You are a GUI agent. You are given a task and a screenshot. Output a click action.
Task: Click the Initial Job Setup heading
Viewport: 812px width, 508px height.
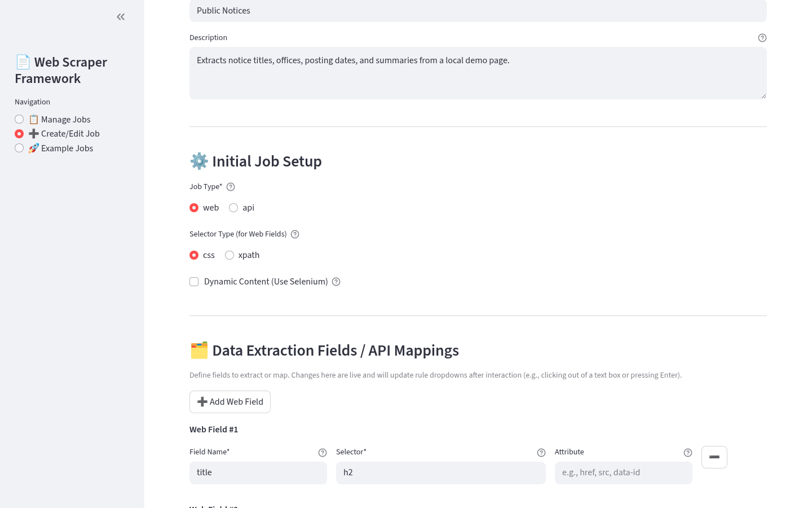click(x=255, y=161)
